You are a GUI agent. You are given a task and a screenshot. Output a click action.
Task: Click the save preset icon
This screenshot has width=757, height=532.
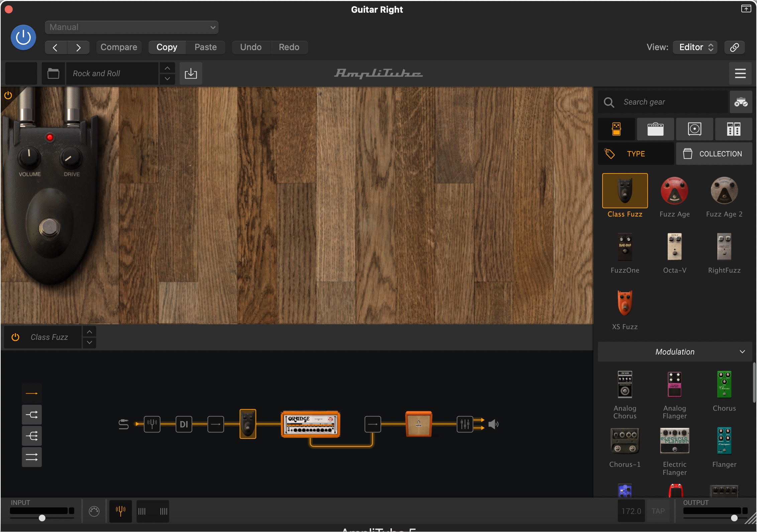191,73
